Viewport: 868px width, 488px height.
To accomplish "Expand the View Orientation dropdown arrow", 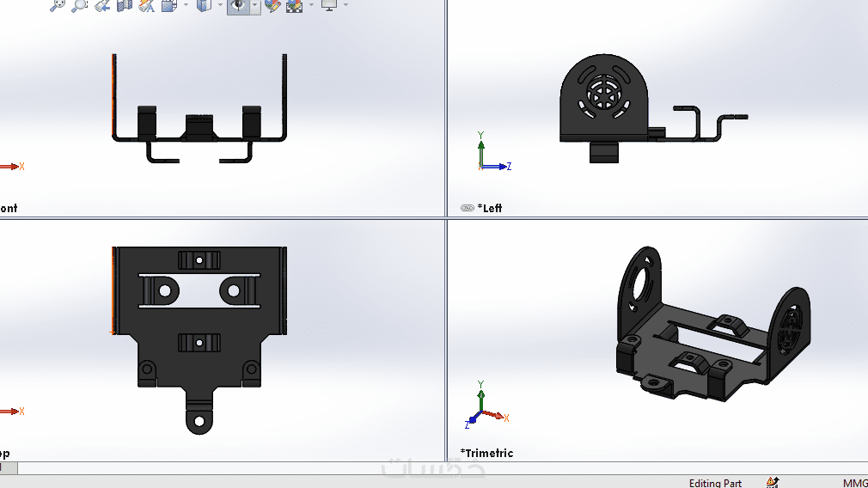I will coord(186,5).
